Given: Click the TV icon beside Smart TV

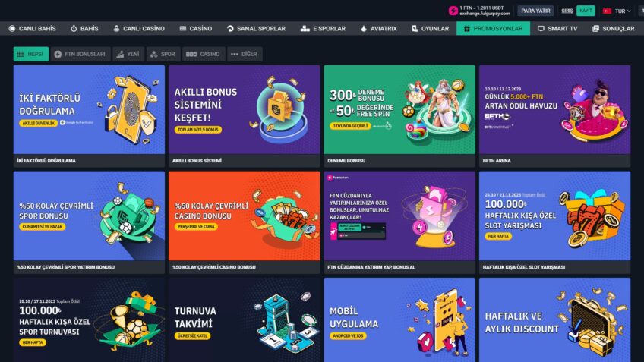Looking at the screenshot, I should tap(541, 28).
